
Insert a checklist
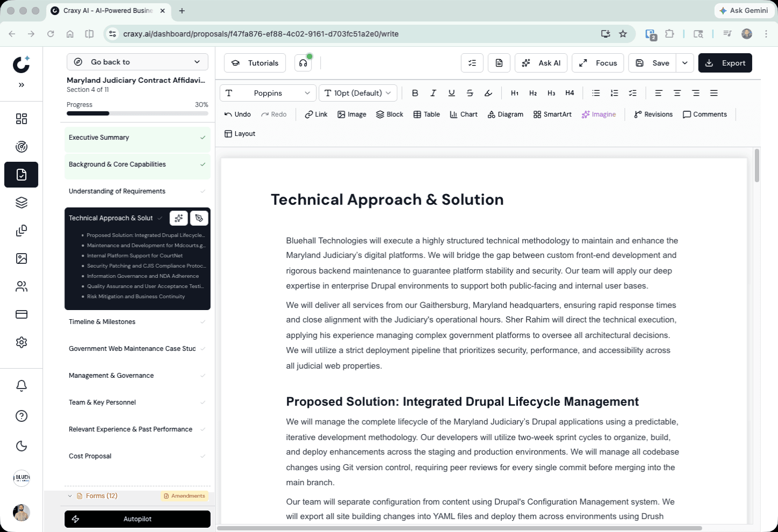pos(632,93)
